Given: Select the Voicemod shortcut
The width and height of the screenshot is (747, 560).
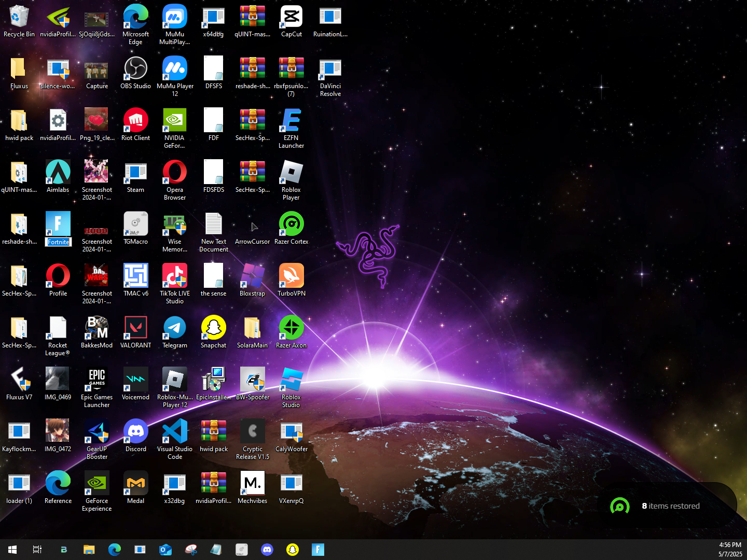Looking at the screenshot, I should (136, 385).
